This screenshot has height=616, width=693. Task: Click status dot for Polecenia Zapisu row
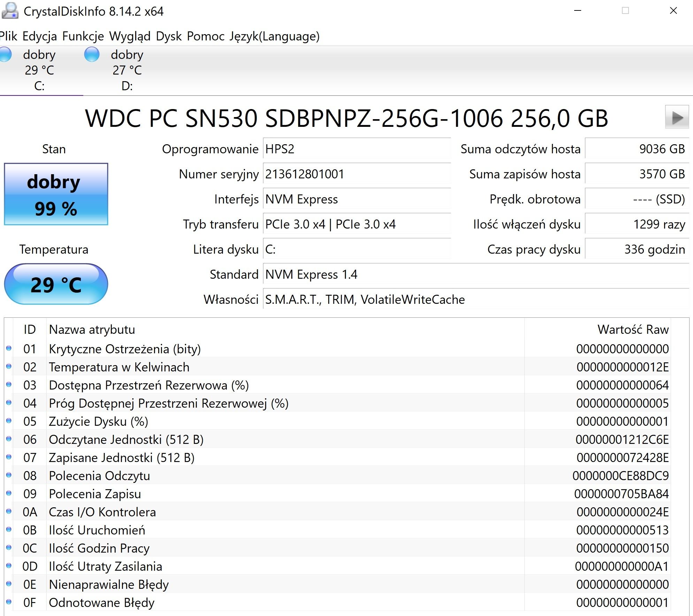pyautogui.click(x=9, y=493)
